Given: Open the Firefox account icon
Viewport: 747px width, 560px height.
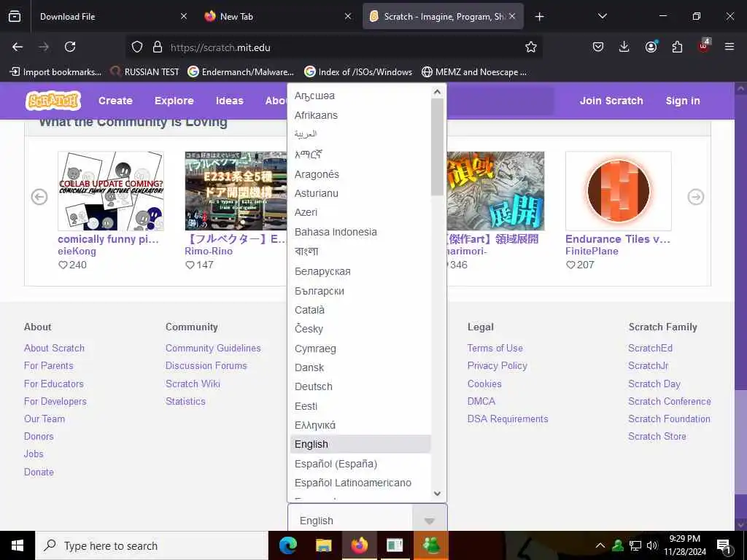Looking at the screenshot, I should coord(651,47).
